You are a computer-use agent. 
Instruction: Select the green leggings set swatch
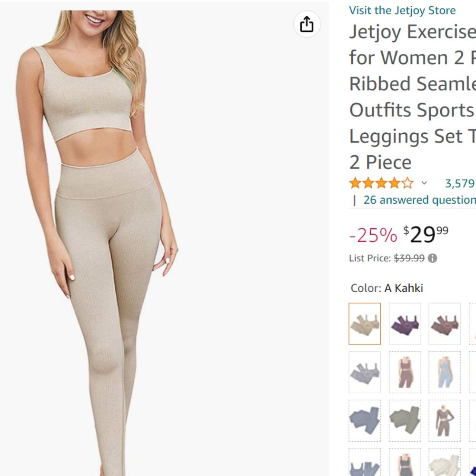coord(405,420)
